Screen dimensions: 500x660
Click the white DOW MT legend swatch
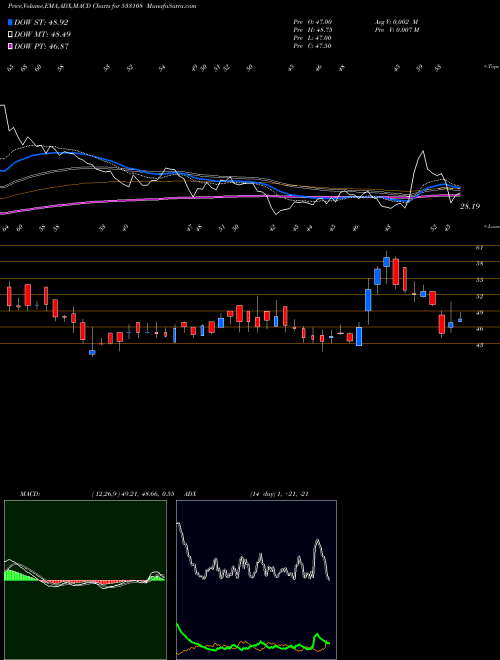point(10,35)
